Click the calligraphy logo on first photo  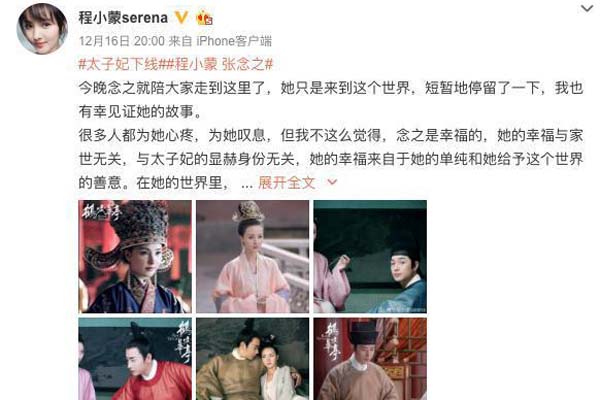point(100,211)
